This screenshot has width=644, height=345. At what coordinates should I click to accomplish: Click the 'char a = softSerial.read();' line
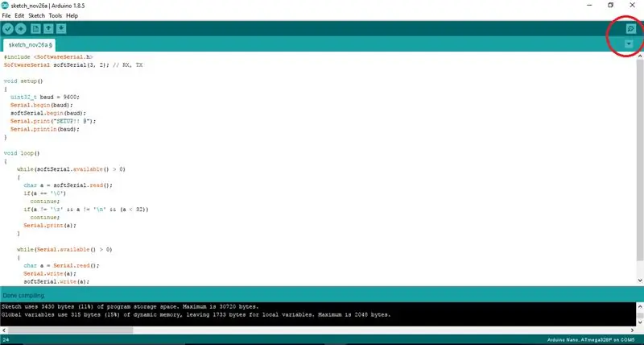click(68, 185)
